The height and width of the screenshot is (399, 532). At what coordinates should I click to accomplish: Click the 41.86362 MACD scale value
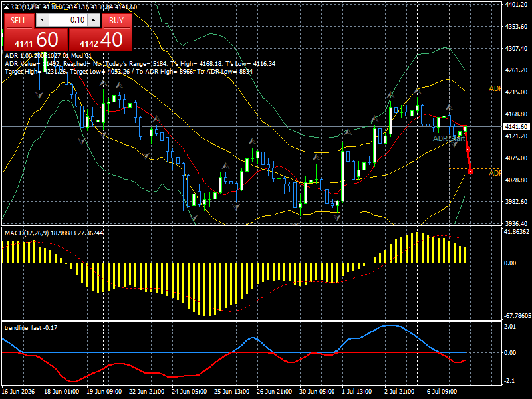click(517, 232)
